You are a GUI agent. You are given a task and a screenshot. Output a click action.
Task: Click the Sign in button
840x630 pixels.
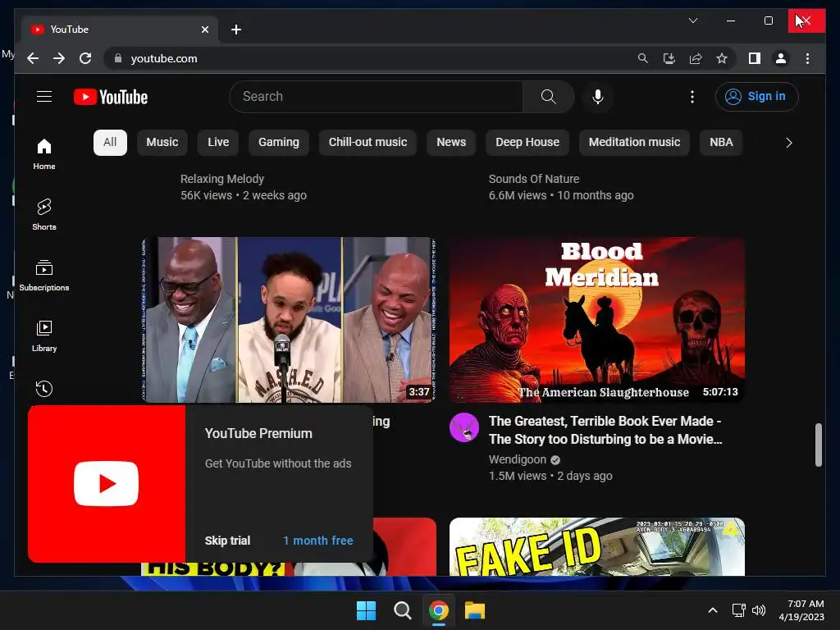click(x=756, y=97)
